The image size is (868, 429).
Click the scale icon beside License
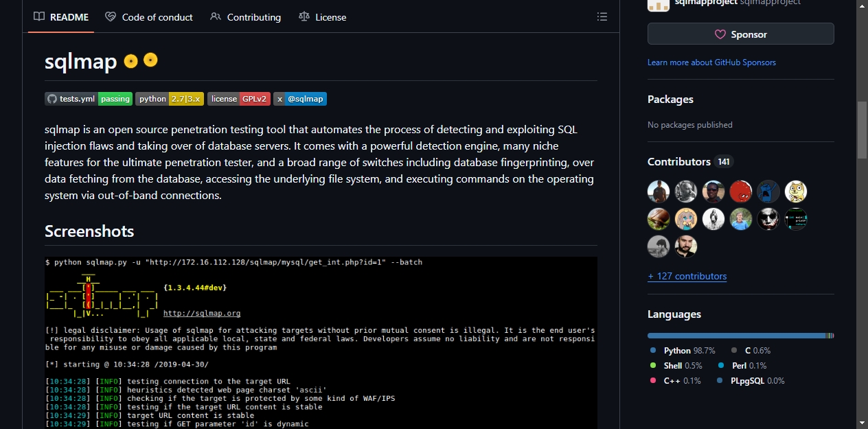coord(304,16)
